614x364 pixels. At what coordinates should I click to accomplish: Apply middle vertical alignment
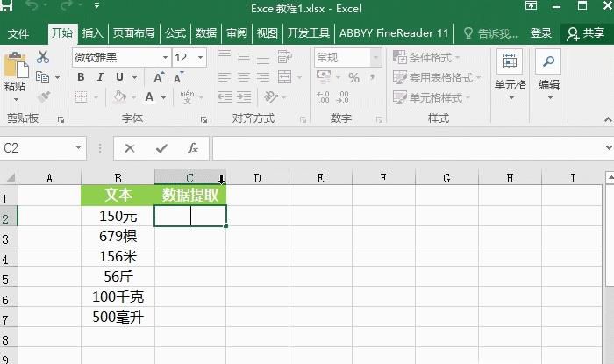(244, 57)
